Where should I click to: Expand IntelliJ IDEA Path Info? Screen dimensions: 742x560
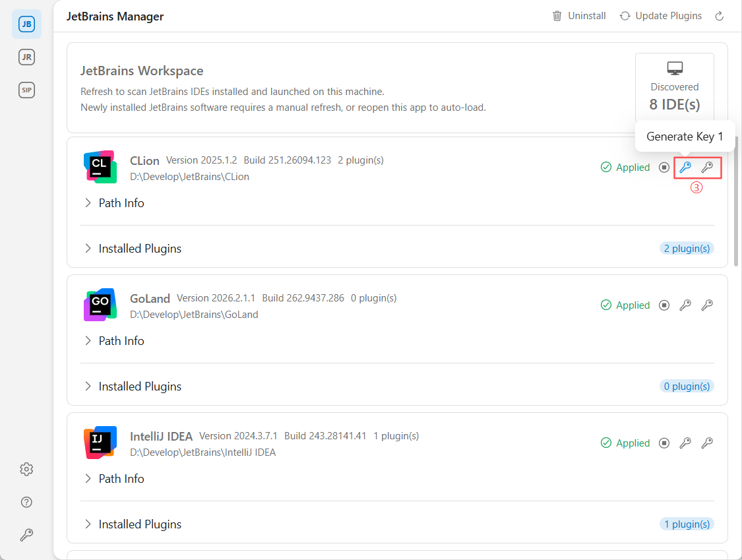(x=114, y=479)
